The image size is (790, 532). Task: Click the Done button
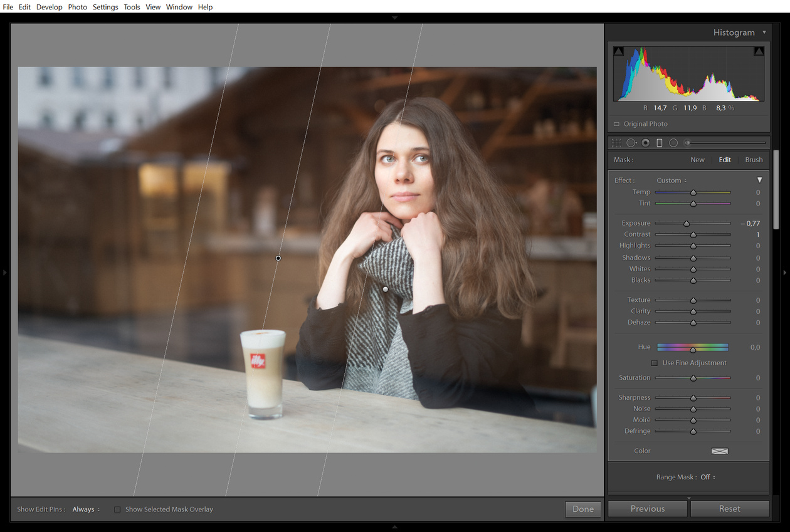582,509
